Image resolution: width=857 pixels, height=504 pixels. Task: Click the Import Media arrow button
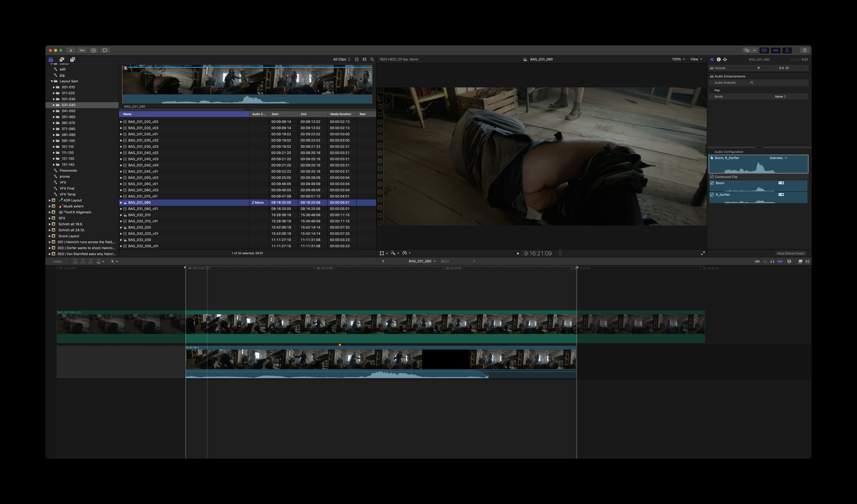71,50
